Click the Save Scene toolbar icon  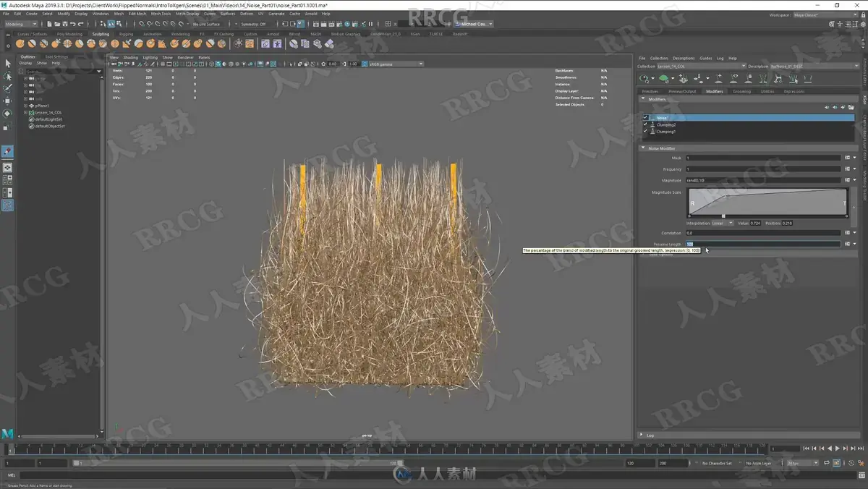(65, 24)
